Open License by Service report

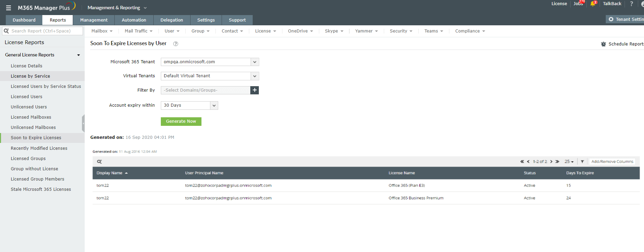30,76
